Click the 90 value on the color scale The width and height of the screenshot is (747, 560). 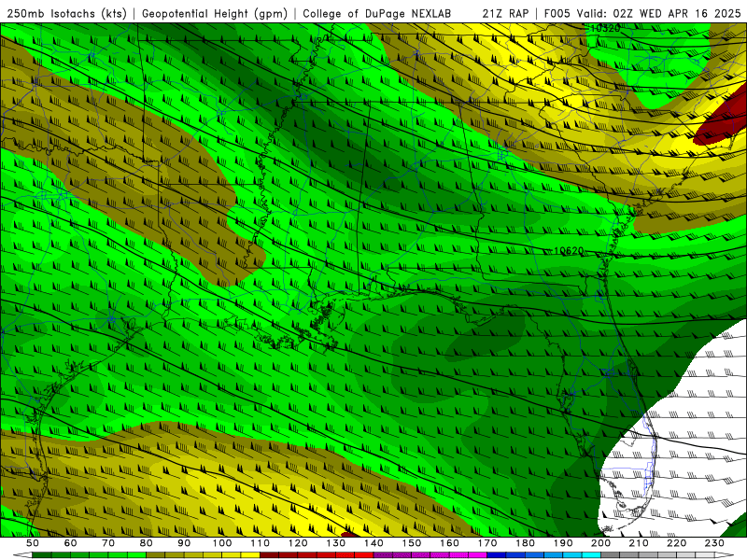tap(184, 543)
